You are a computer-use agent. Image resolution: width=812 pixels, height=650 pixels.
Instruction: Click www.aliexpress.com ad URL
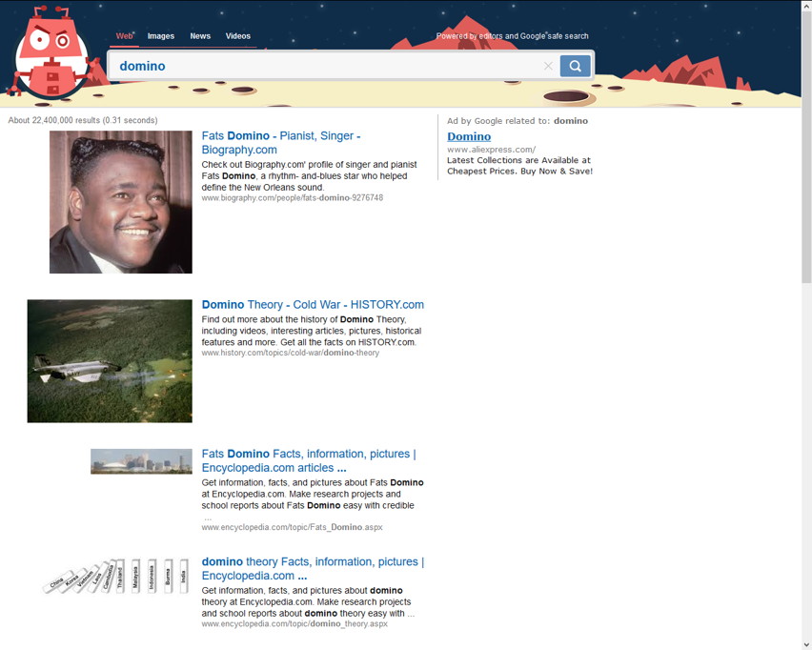click(491, 150)
